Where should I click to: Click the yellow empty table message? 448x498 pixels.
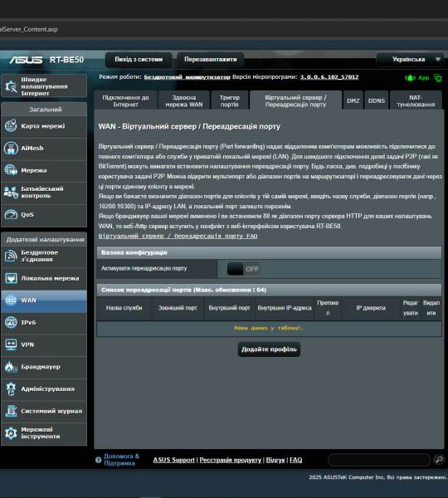pyautogui.click(x=269, y=328)
